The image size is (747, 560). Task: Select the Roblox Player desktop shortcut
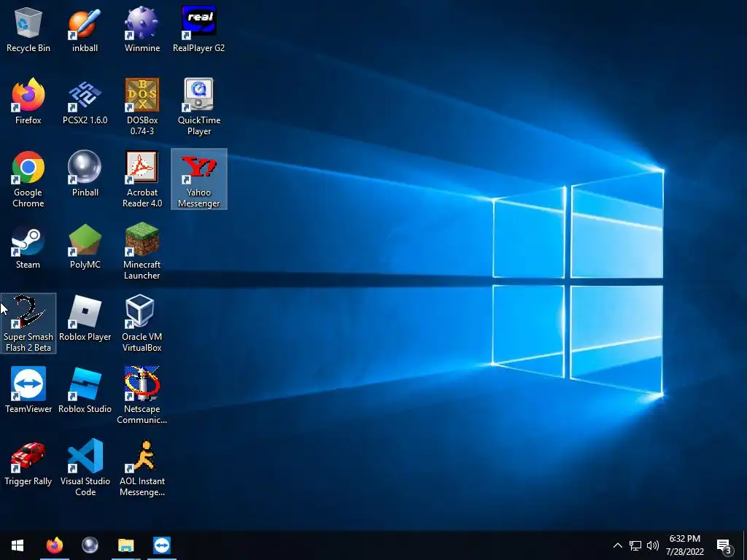(85, 319)
